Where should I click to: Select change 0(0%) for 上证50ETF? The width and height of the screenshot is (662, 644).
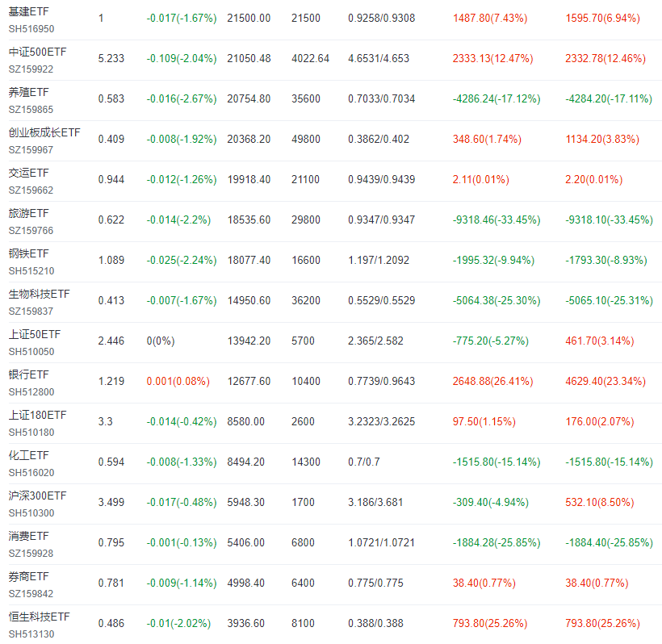click(161, 341)
